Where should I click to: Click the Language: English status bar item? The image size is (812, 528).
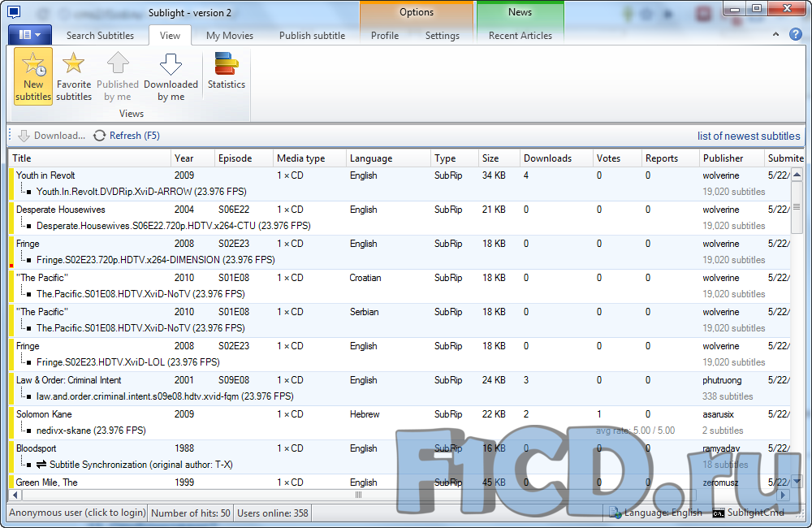pyautogui.click(x=655, y=513)
